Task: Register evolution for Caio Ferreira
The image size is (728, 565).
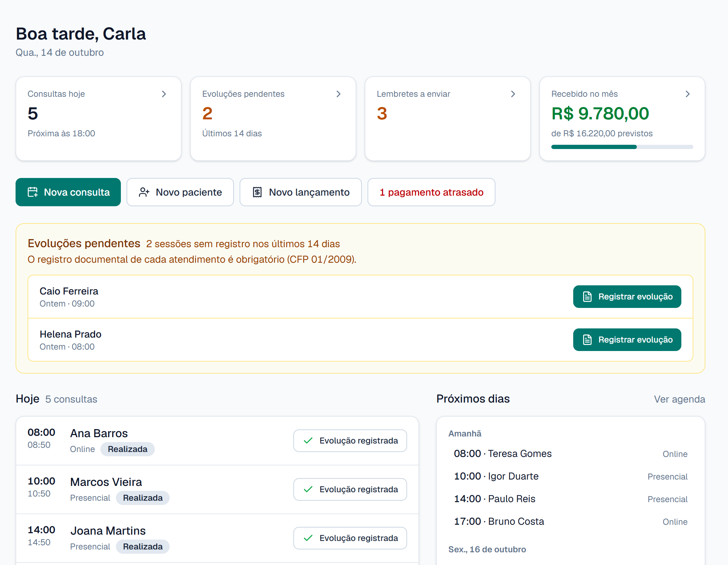Action: [627, 297]
